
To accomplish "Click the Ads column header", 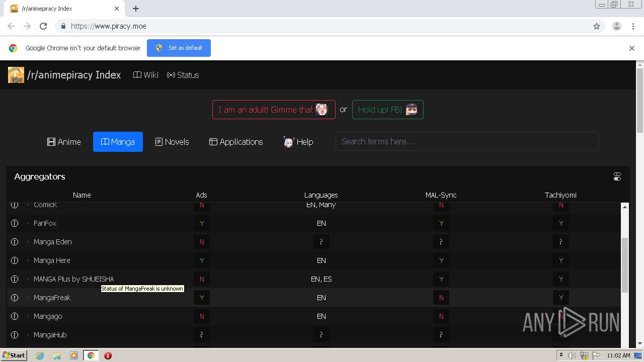I will (201, 195).
